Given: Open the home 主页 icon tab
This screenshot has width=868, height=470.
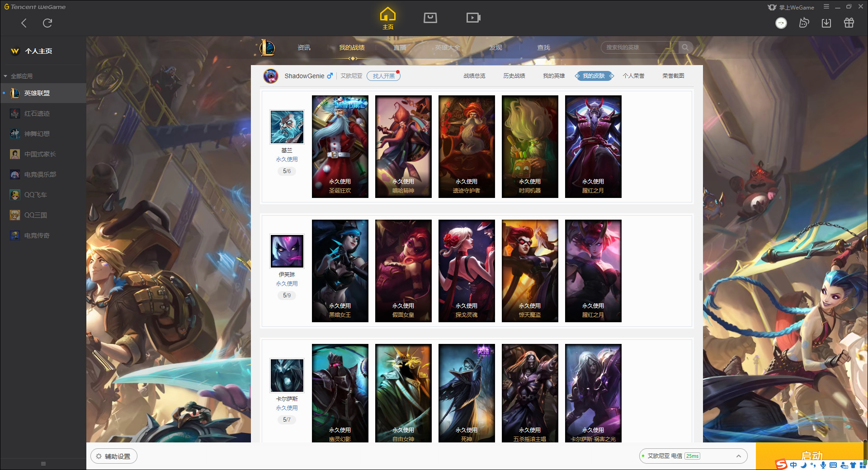Looking at the screenshot, I should pyautogui.click(x=388, y=18).
